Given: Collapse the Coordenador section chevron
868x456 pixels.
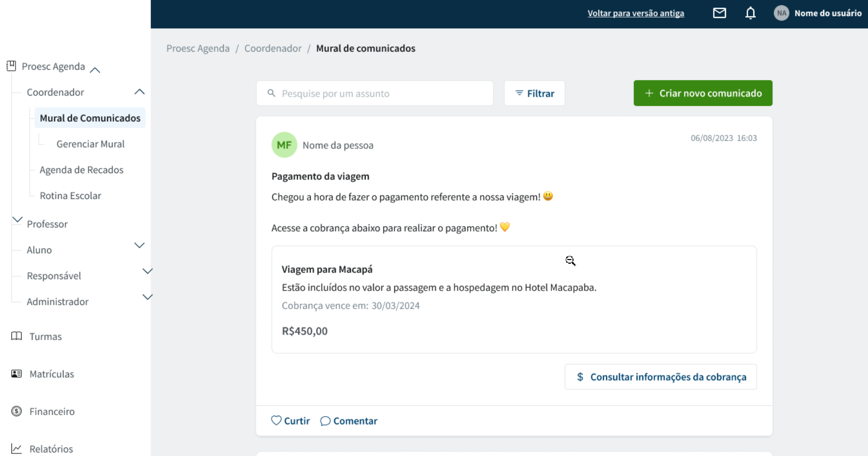Looking at the screenshot, I should (x=139, y=92).
